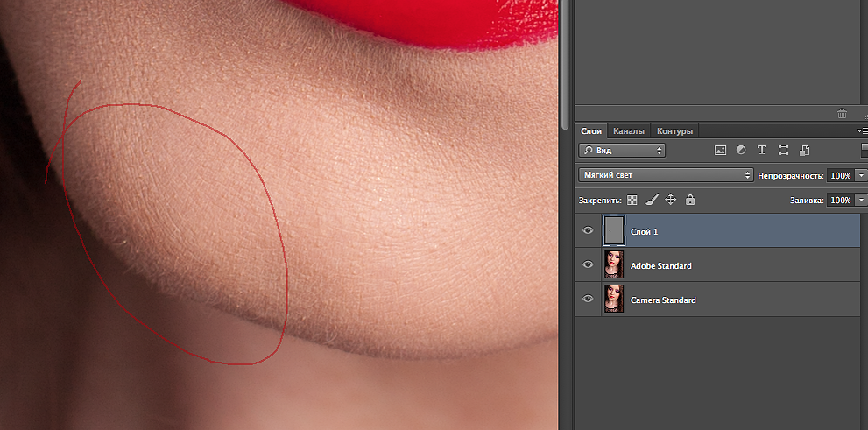Switch to the Слои tab

click(x=590, y=131)
